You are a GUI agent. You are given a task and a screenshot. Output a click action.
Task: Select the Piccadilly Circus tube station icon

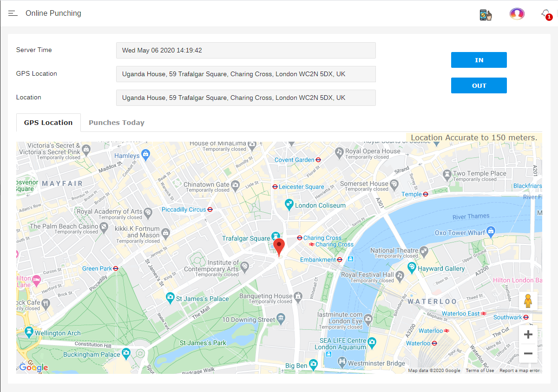210,209
